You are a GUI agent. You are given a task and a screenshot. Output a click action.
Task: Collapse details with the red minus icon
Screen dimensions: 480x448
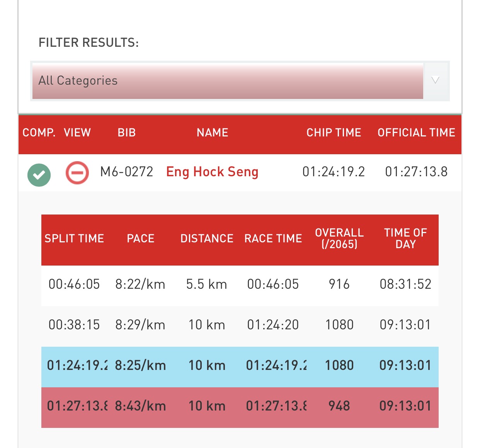click(x=77, y=172)
